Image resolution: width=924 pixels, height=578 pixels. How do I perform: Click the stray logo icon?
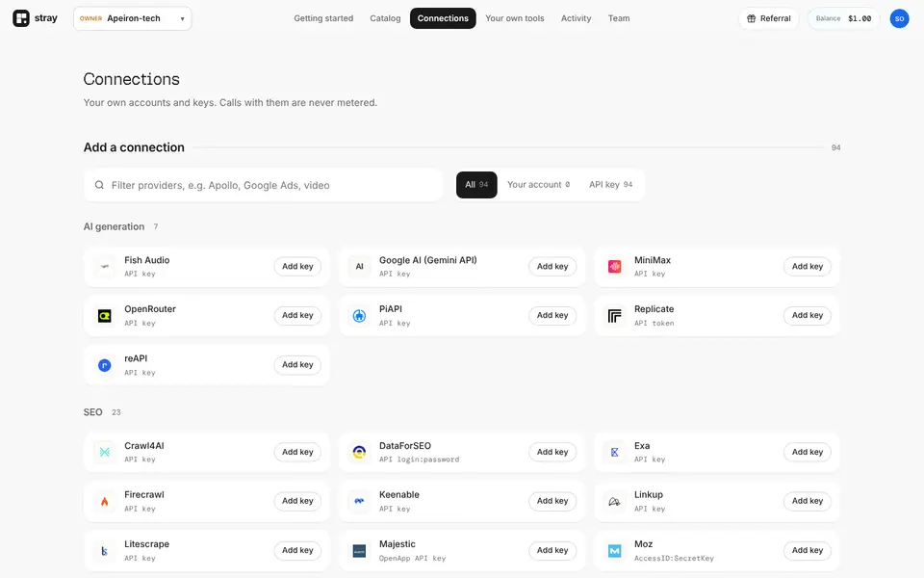21,18
